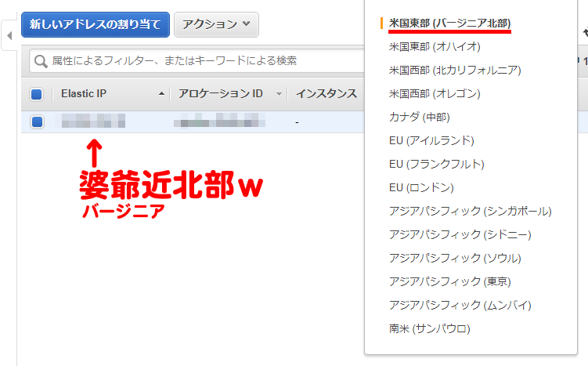
Task: Select region EU (フランクフルト)
Action: [437, 164]
